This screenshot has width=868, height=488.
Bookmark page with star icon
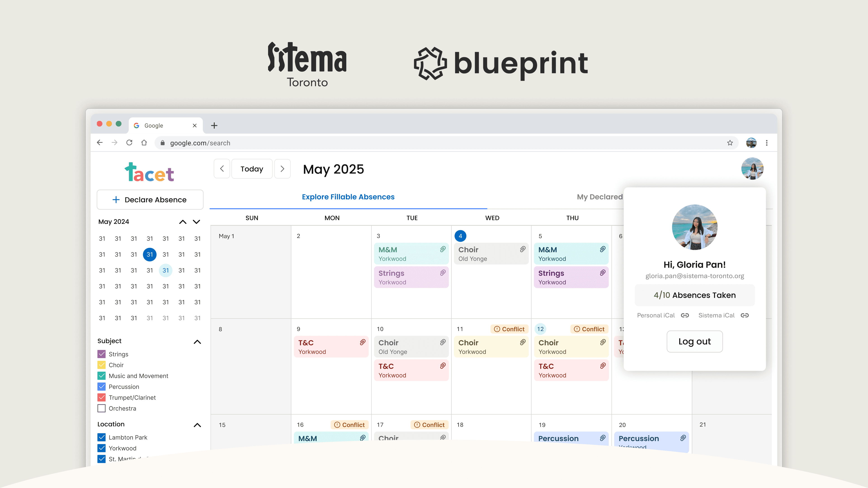coord(730,143)
